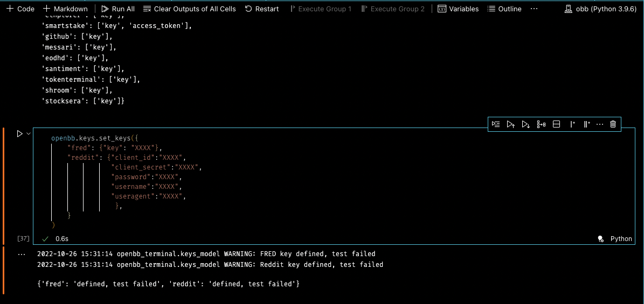This screenshot has height=304, width=644.
Task: Click Execute Group 2 in toolbar
Action: 393,9
